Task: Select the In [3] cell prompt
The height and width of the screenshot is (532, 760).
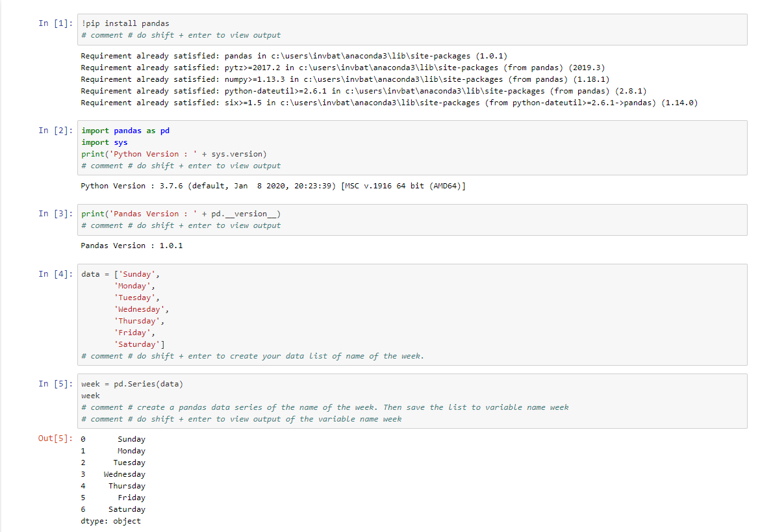Action: 56,214
